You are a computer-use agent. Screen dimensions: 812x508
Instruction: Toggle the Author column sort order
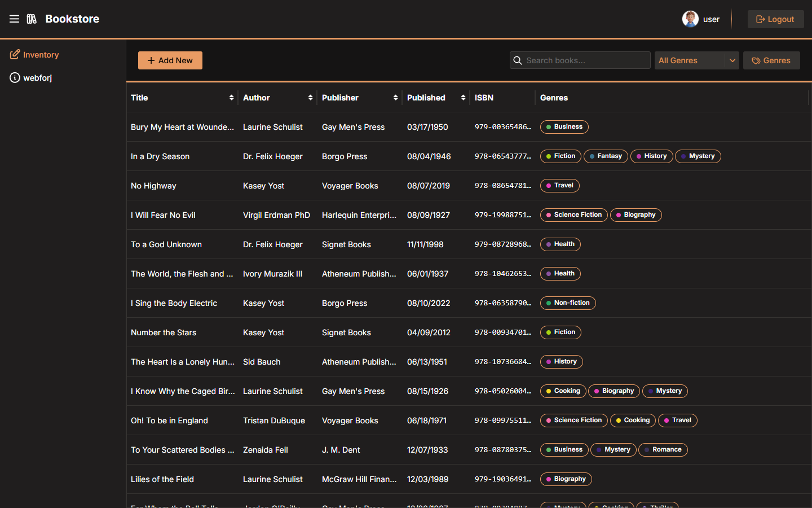(x=311, y=97)
